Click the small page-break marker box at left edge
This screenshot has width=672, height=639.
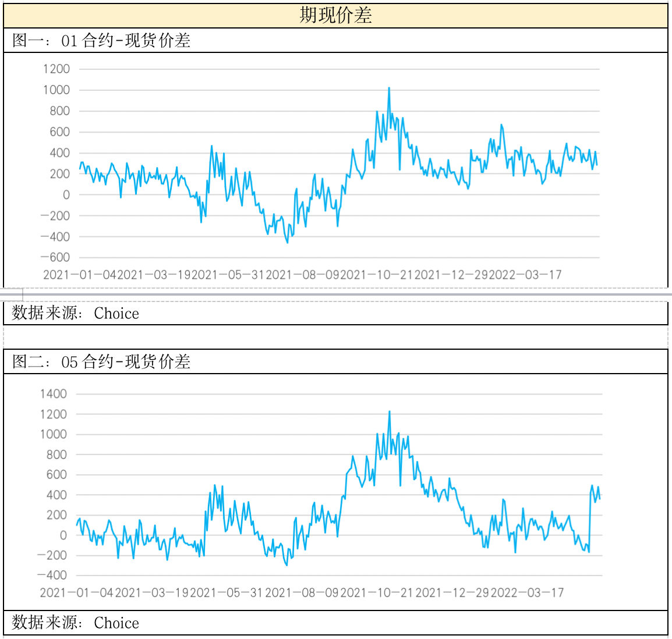12,294
